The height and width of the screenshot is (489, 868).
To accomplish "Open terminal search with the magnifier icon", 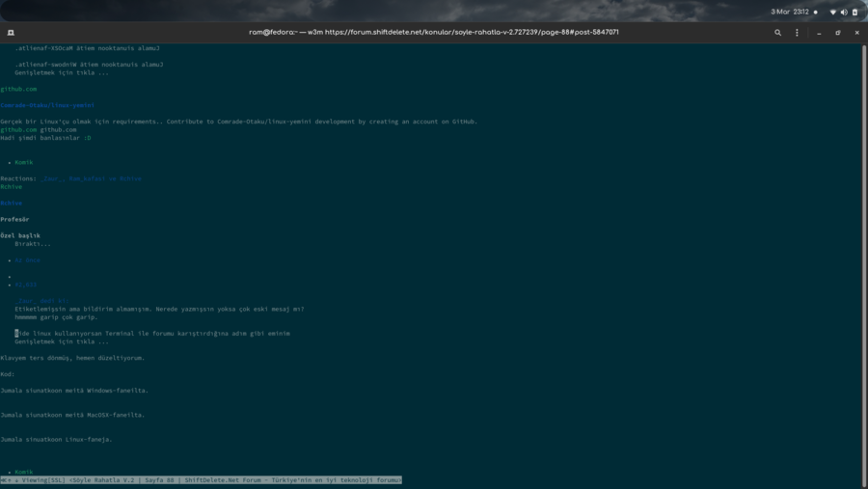I will pyautogui.click(x=777, y=33).
